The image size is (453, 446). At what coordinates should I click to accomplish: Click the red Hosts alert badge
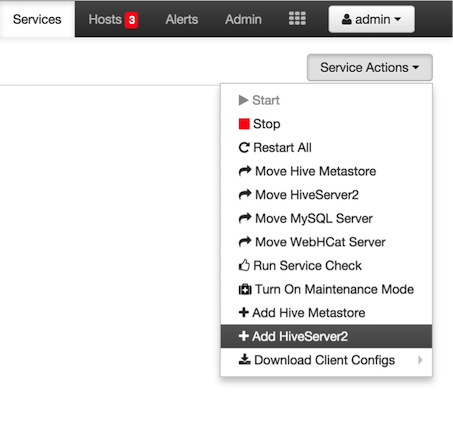click(131, 20)
